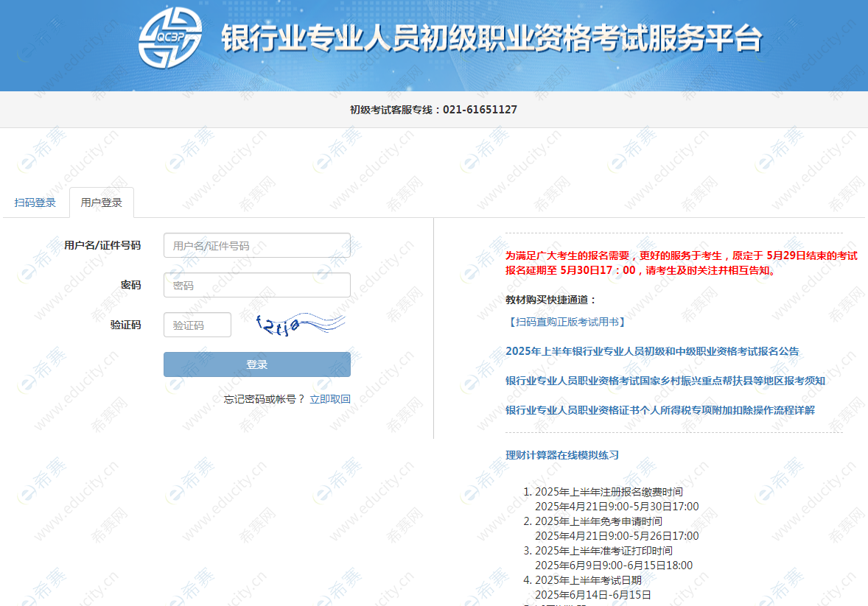Focus the 验证码 captcha input box
This screenshot has width=868, height=606.
click(x=197, y=325)
